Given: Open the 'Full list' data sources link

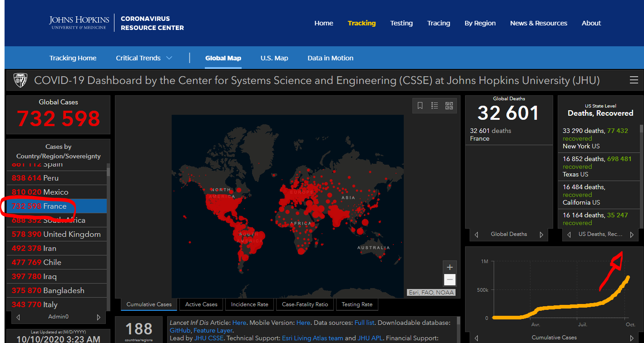Looking at the screenshot, I should point(365,323).
